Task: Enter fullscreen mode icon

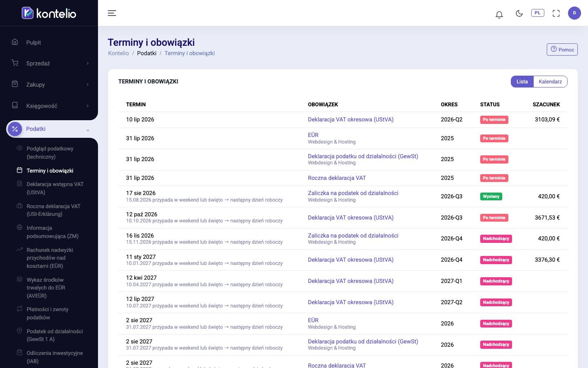Action: 556,13
